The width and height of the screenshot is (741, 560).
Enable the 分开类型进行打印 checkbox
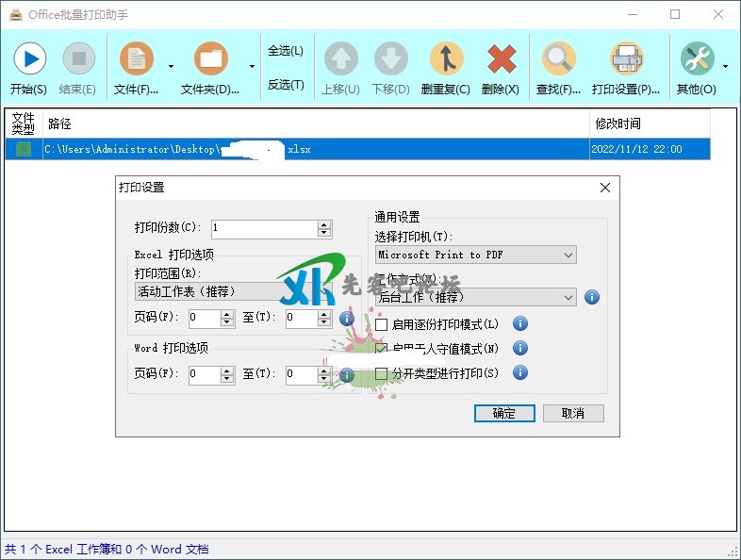click(x=382, y=373)
